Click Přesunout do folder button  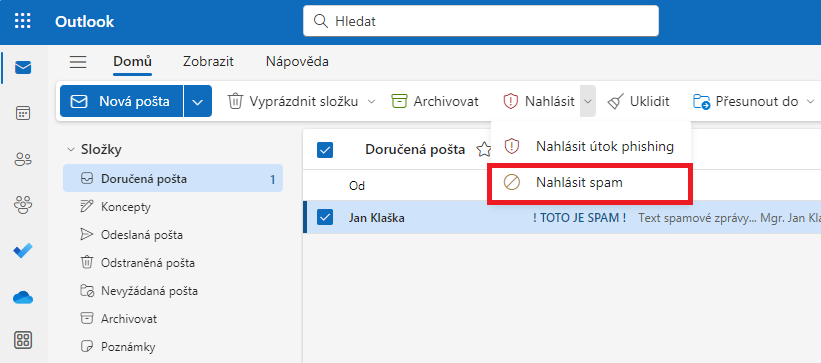coord(746,101)
